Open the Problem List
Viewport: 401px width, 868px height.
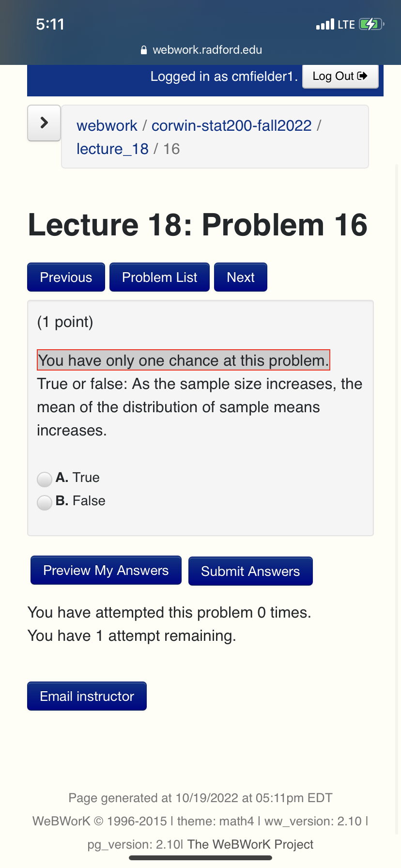click(x=159, y=277)
